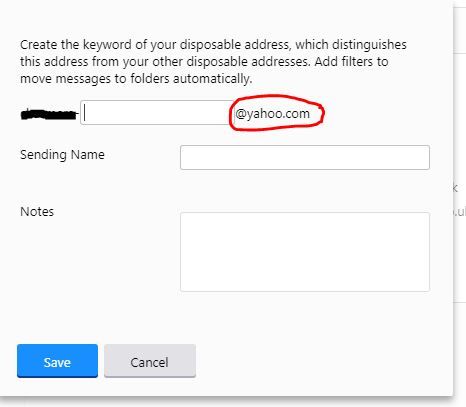
Task: Focus the Sending Name text box
Action: coord(305,157)
